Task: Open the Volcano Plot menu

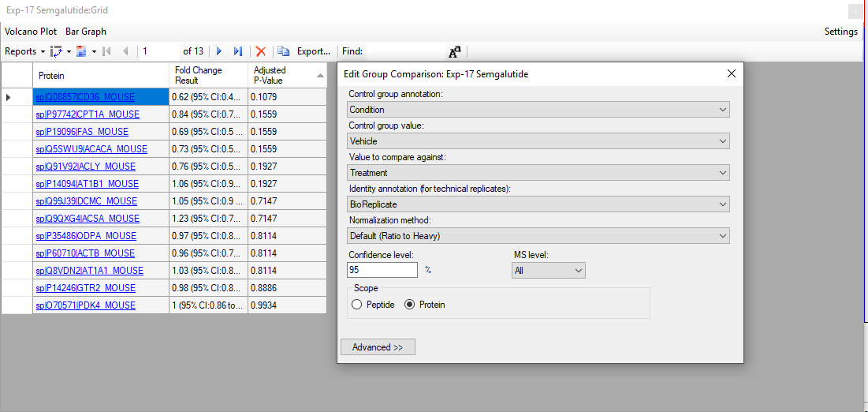Action: tap(31, 32)
